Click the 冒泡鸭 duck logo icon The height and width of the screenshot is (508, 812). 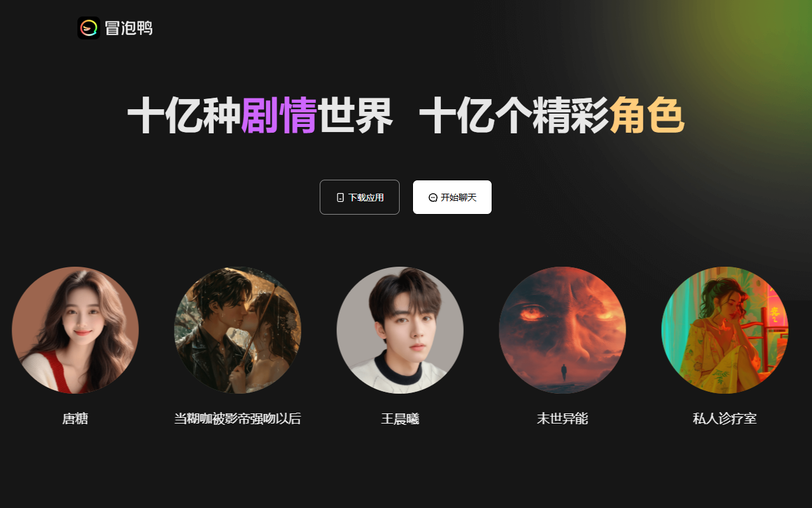pyautogui.click(x=89, y=28)
